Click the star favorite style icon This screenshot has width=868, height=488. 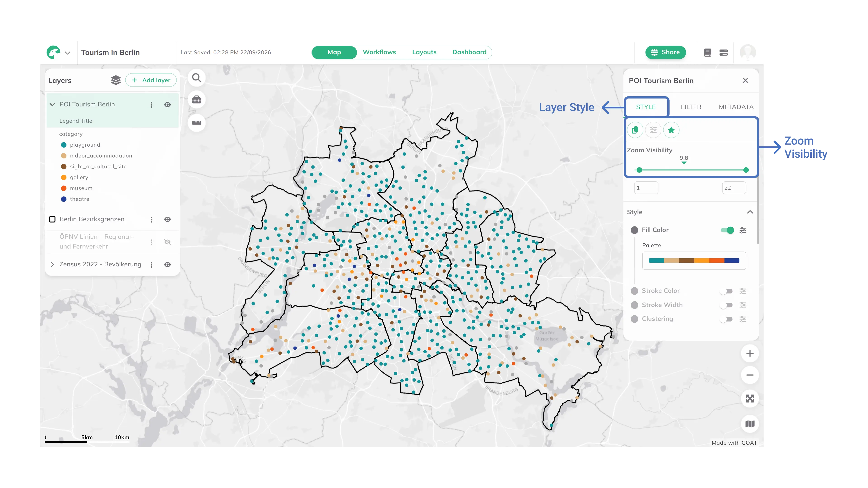[671, 130]
